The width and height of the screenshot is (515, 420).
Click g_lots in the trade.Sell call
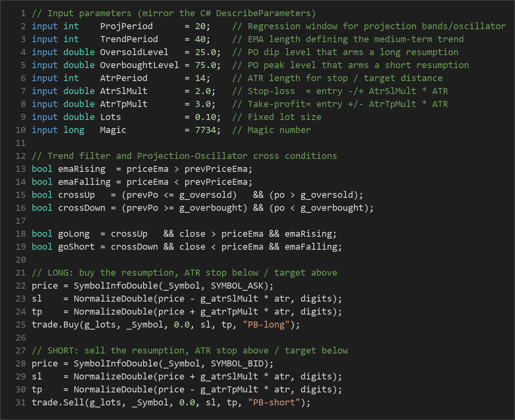coord(105,403)
